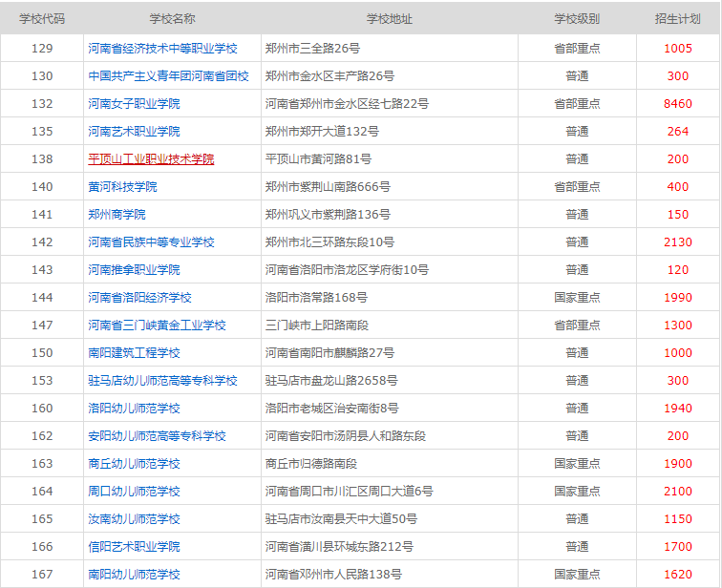The height and width of the screenshot is (588, 722).
Task: Open the 驻马店幼儿师范高等专科学校 link
Action: click(162, 380)
